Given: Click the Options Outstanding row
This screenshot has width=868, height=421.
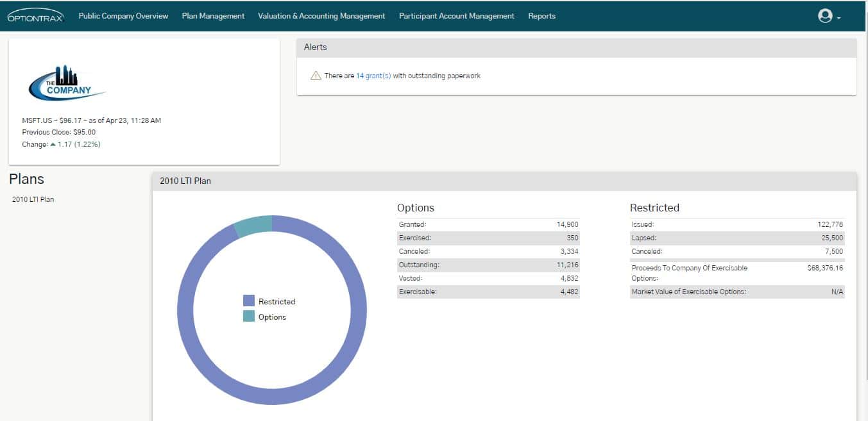Looking at the screenshot, I should coord(488,265).
